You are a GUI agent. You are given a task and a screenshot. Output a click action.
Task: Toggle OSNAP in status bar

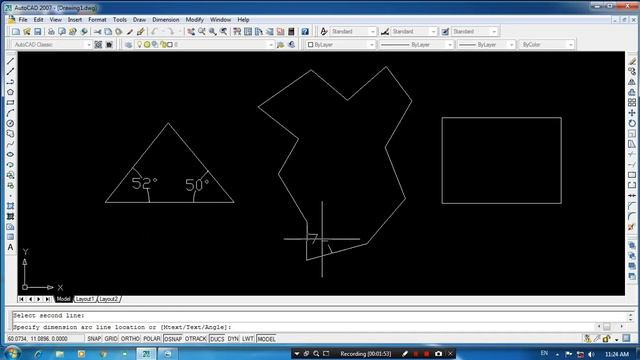173,339
